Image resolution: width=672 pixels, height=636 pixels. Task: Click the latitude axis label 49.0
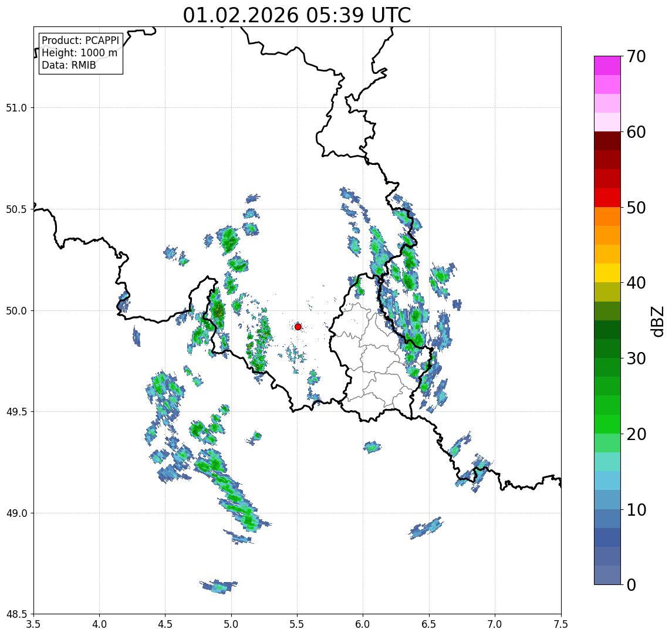[x=16, y=513]
